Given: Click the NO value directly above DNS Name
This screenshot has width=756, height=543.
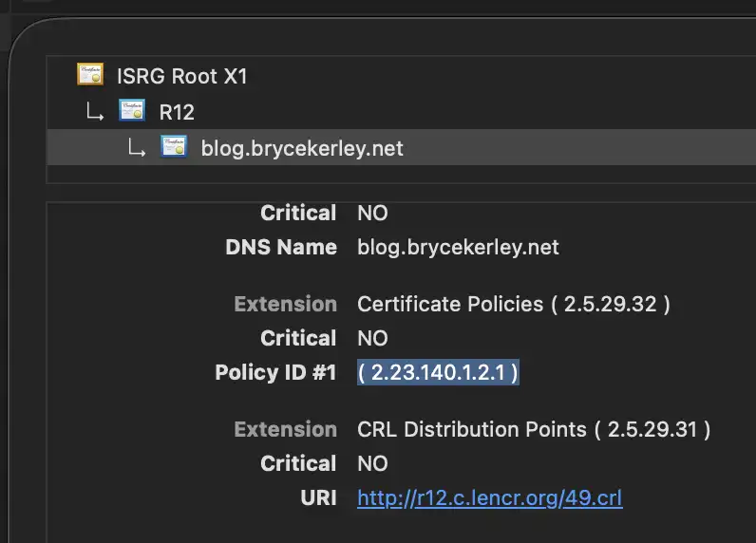Looking at the screenshot, I should [x=372, y=213].
